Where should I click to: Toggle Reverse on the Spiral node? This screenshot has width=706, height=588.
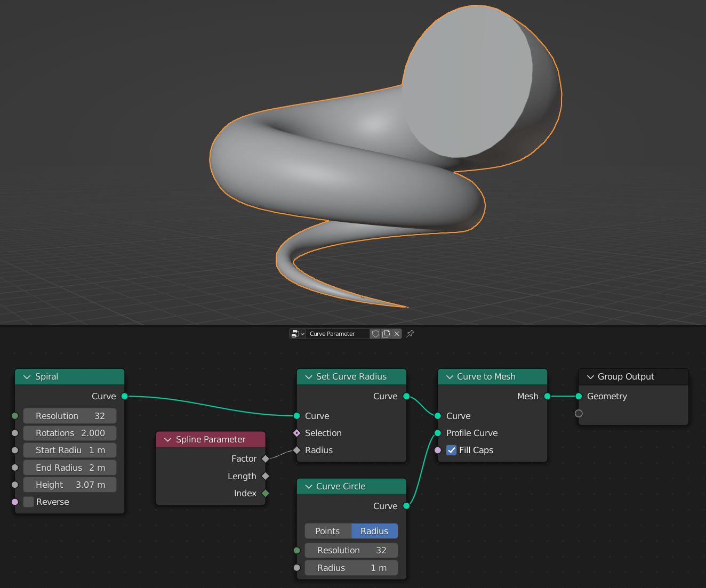click(28, 502)
